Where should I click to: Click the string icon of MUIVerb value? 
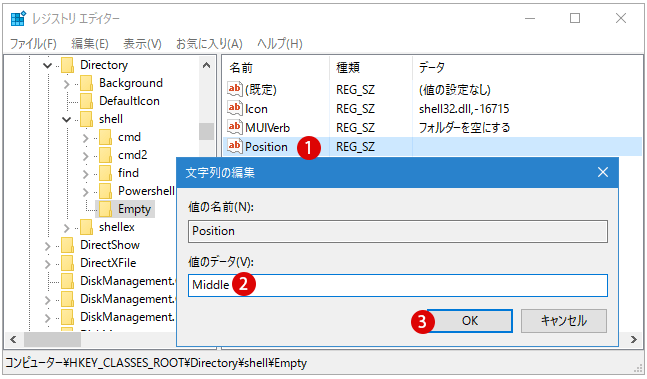click(234, 127)
